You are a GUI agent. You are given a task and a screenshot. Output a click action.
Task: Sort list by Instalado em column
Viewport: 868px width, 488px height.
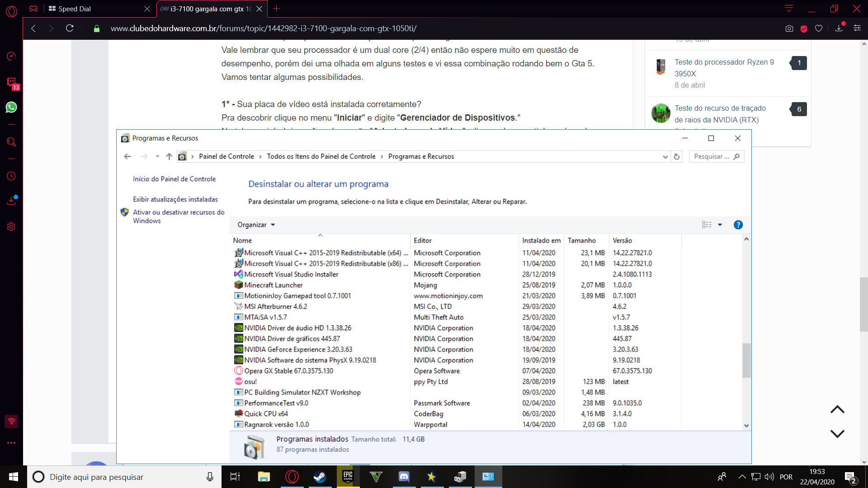[541, 240]
